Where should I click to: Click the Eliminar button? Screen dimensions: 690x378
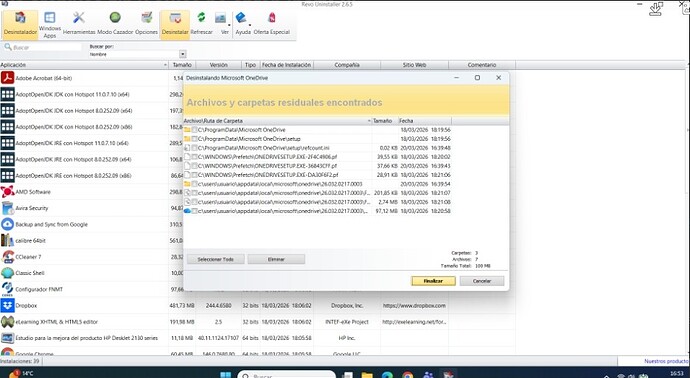tap(276, 259)
